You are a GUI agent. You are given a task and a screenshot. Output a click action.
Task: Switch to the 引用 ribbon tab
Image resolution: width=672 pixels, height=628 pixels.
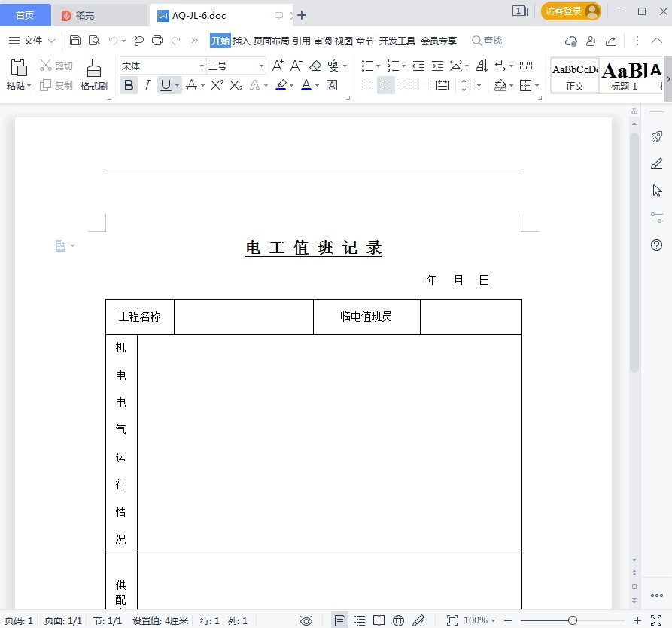(x=302, y=41)
